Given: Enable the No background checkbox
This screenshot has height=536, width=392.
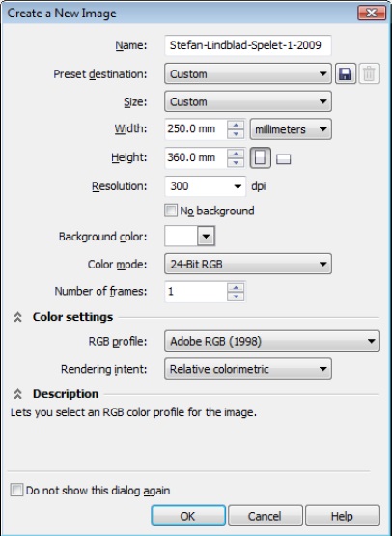Looking at the screenshot, I should pyautogui.click(x=171, y=211).
